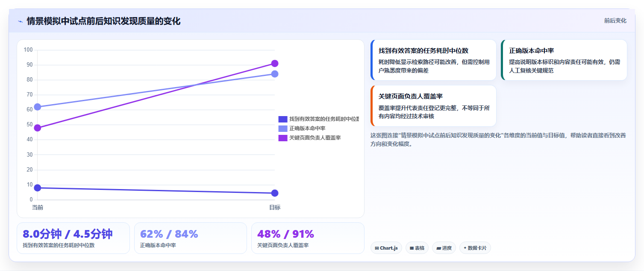
Task: Click the Chart.js tag chip
Action: click(386, 248)
